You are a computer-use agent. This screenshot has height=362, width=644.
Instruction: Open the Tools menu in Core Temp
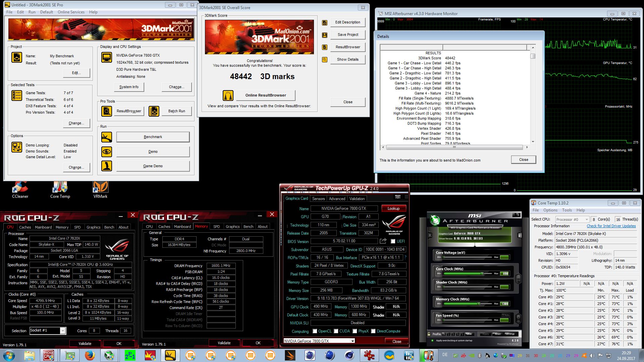coord(567,210)
